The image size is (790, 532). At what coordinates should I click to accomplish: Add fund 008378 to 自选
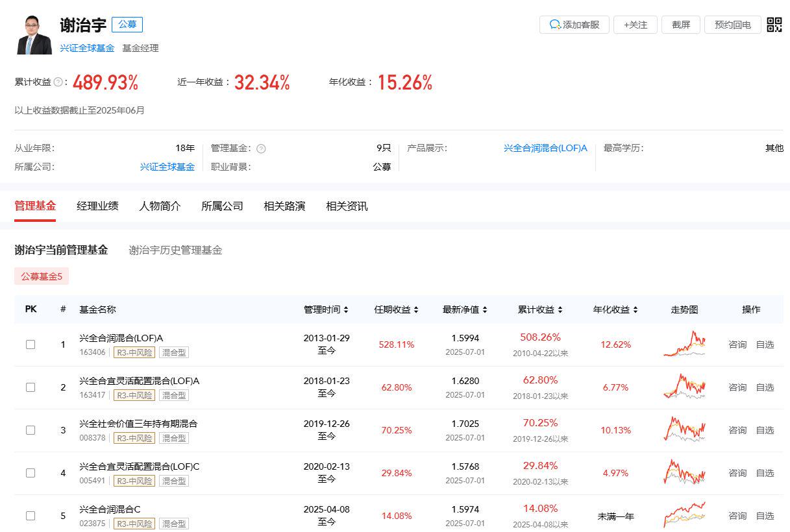click(765, 430)
